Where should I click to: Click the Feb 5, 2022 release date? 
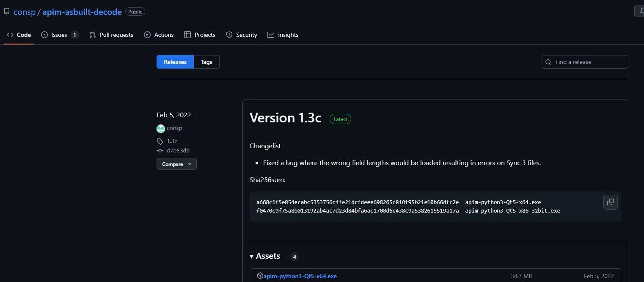(x=173, y=115)
